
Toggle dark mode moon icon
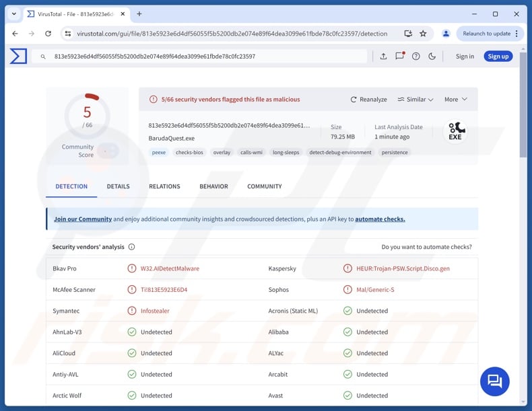coord(432,57)
